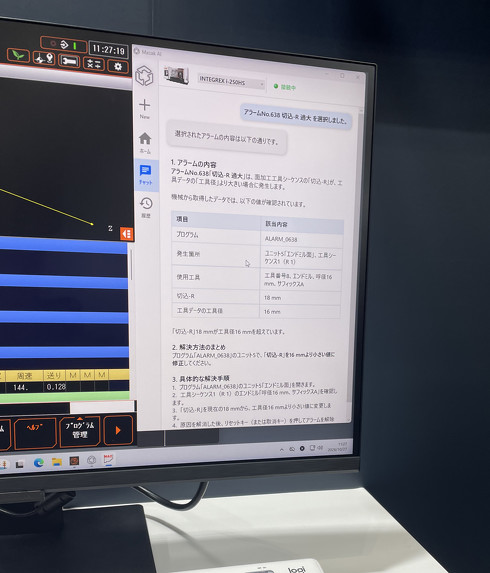Select the チャット (Chat) sidebar tab
The height and width of the screenshot is (573, 490).
(146, 174)
